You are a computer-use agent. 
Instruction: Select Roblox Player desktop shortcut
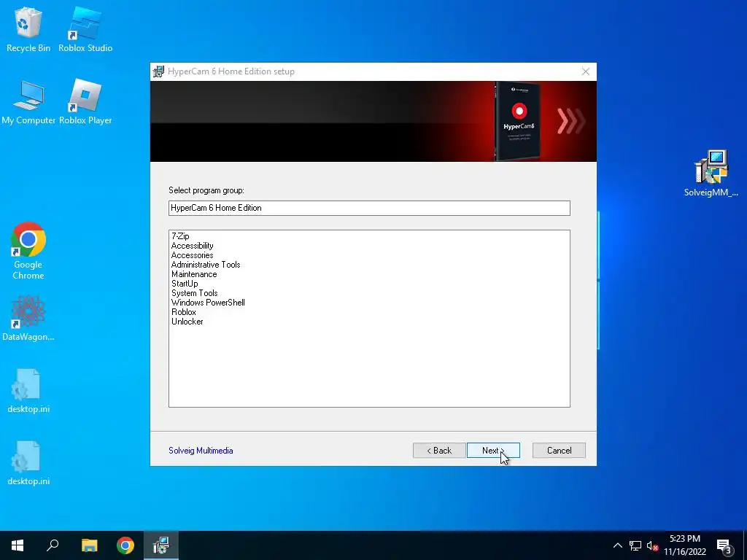pos(85,102)
